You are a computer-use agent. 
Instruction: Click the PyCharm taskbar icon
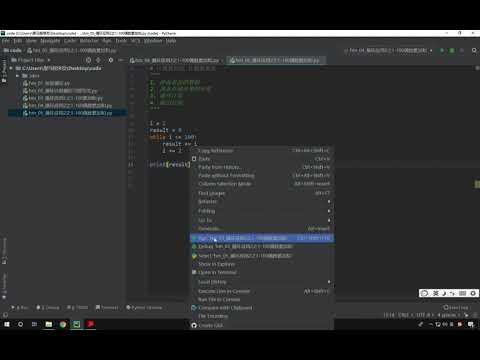(x=77, y=324)
